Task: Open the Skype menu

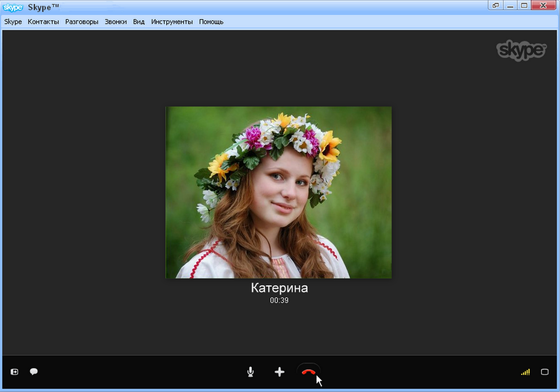Action: [x=13, y=22]
